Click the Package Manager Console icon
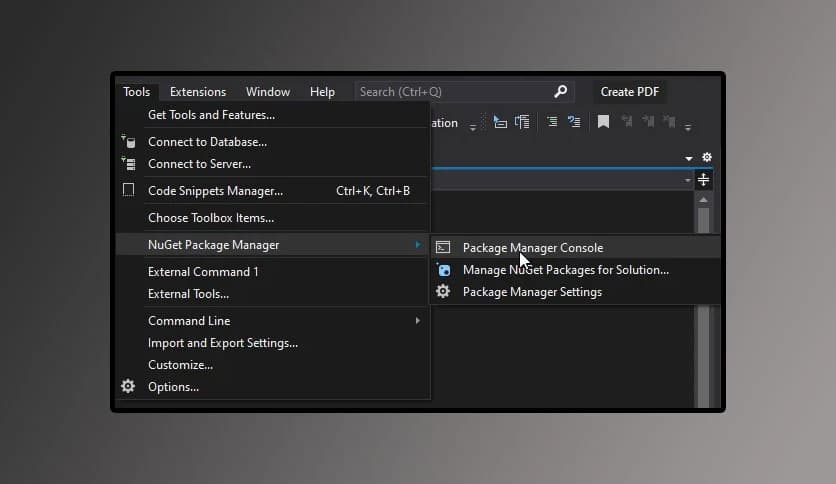The width and height of the screenshot is (836, 484). (x=443, y=247)
